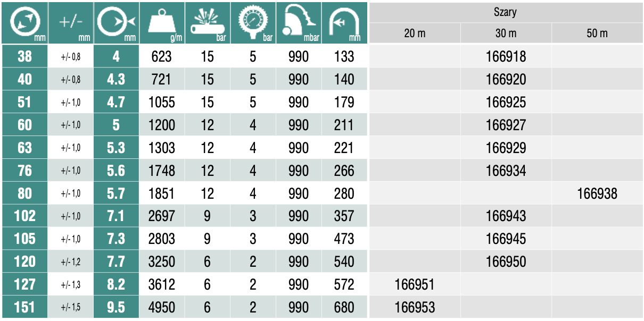The image size is (644, 321).
Task: Click the 151 mm diameter cell
Action: (24, 308)
